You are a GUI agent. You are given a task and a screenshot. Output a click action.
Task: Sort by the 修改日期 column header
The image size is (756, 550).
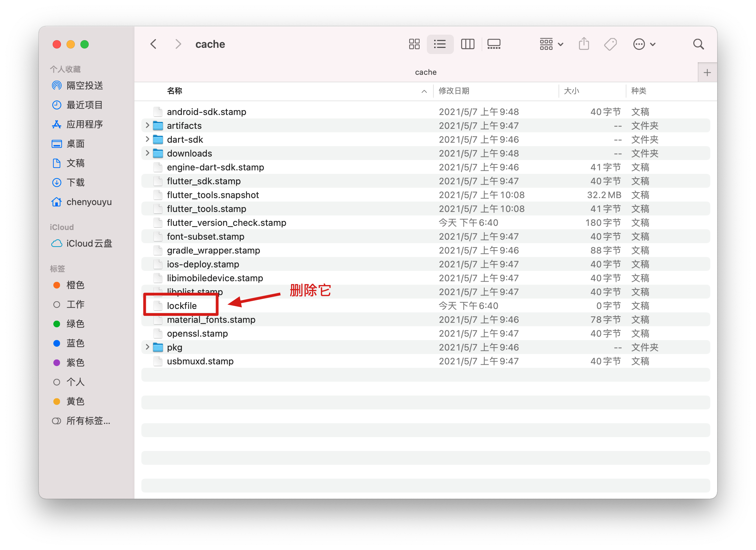pos(454,91)
